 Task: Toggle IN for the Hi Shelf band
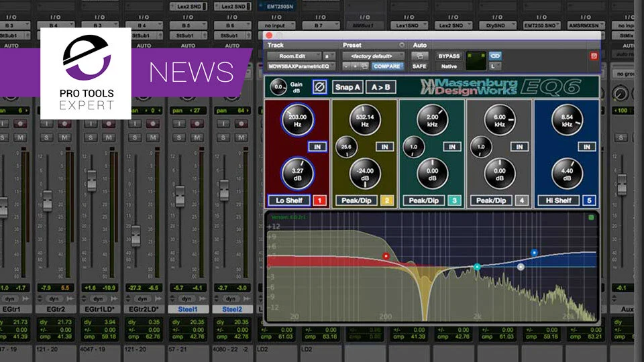click(x=587, y=147)
